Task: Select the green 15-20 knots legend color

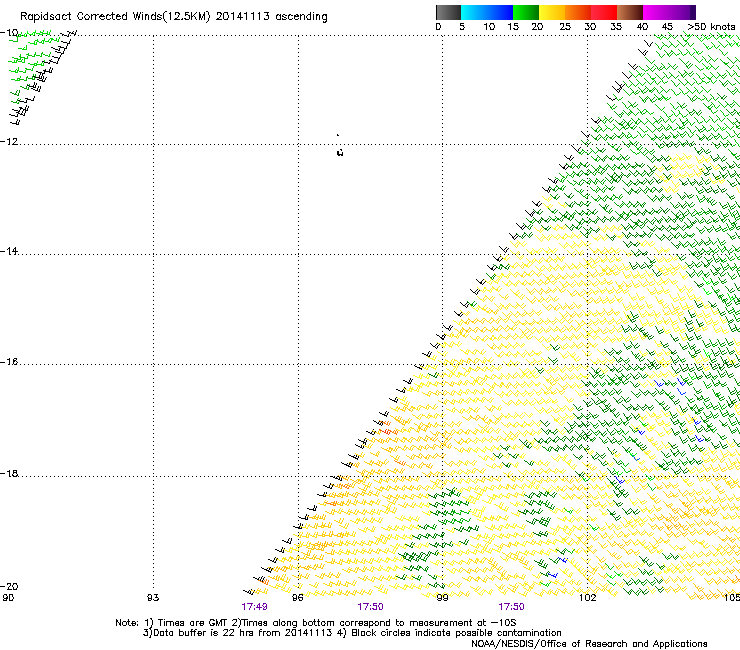Action: tap(526, 12)
